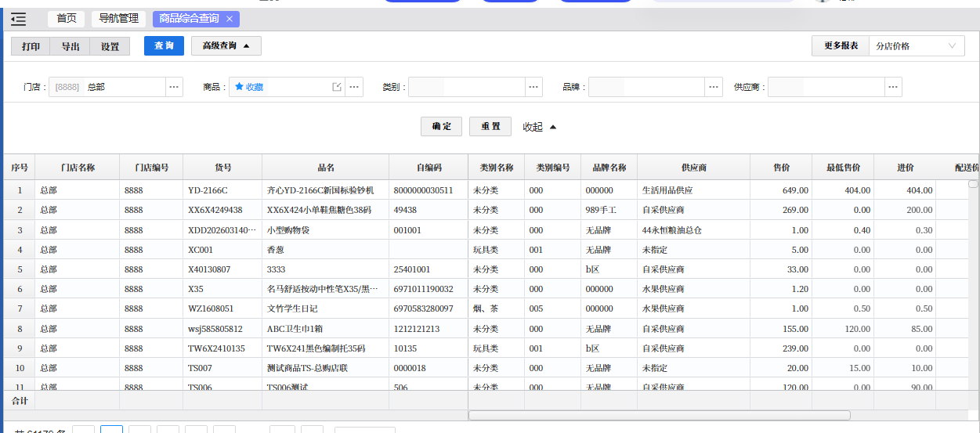Switch to the 首页 tab
The width and height of the screenshot is (980, 433).
pos(67,19)
